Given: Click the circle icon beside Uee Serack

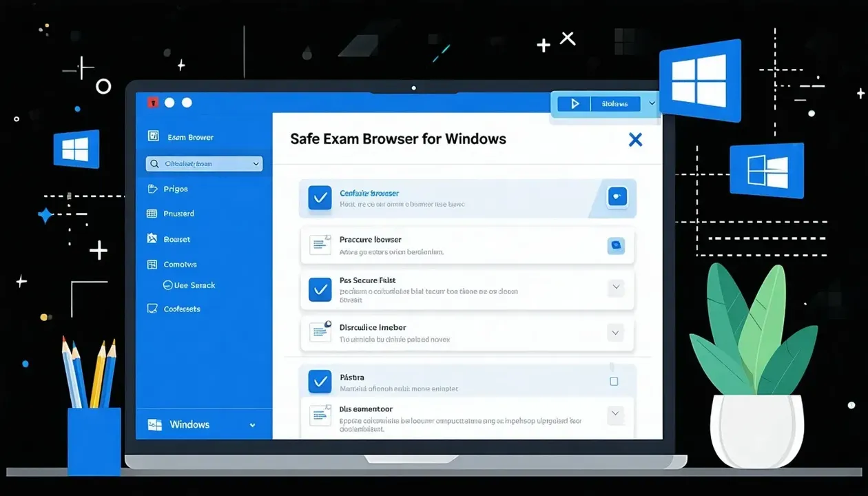Looking at the screenshot, I should [167, 285].
